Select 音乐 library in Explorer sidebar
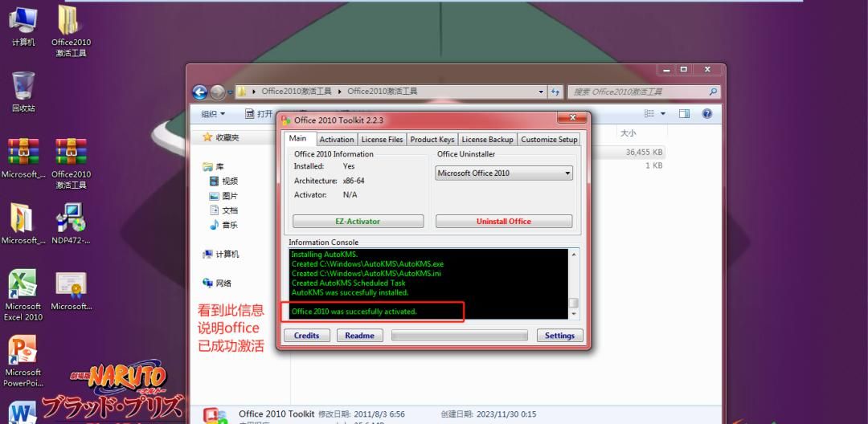The height and width of the screenshot is (424, 868). coord(223,225)
